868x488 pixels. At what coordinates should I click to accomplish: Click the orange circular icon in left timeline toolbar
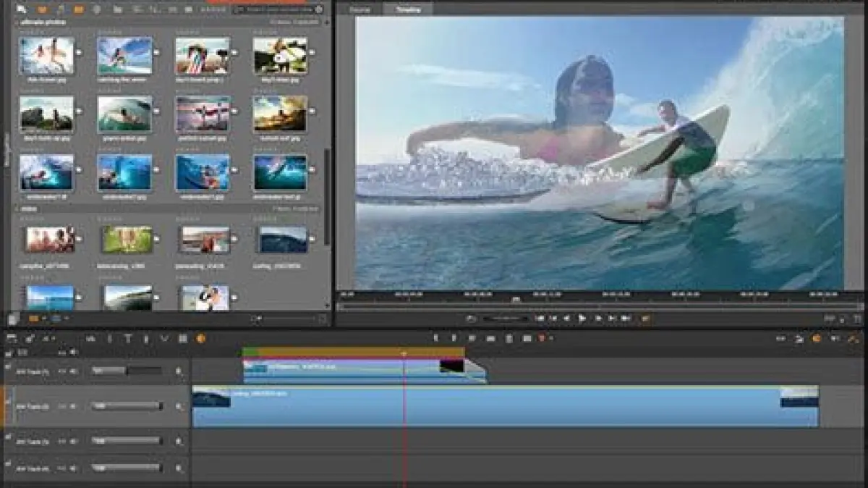(x=200, y=338)
